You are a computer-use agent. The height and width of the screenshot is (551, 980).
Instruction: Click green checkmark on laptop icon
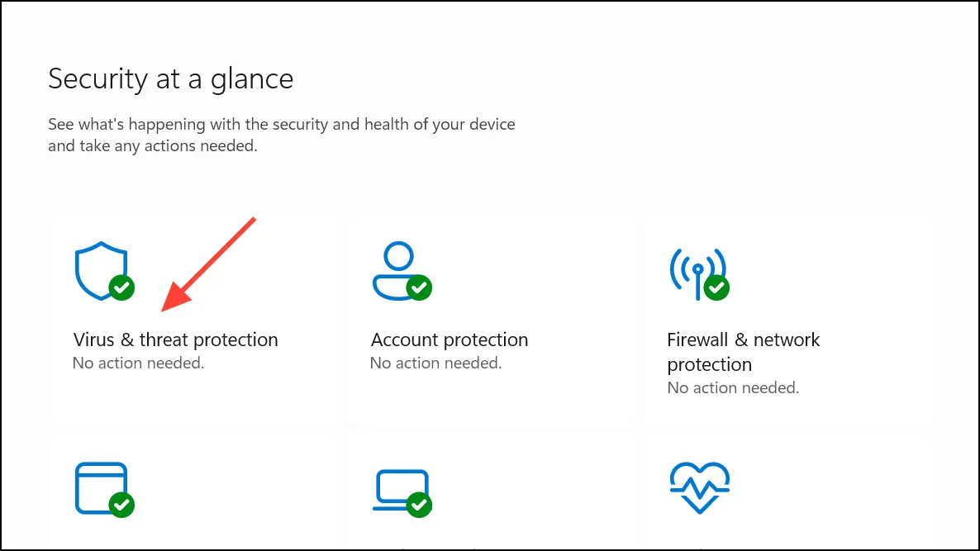[x=420, y=505]
